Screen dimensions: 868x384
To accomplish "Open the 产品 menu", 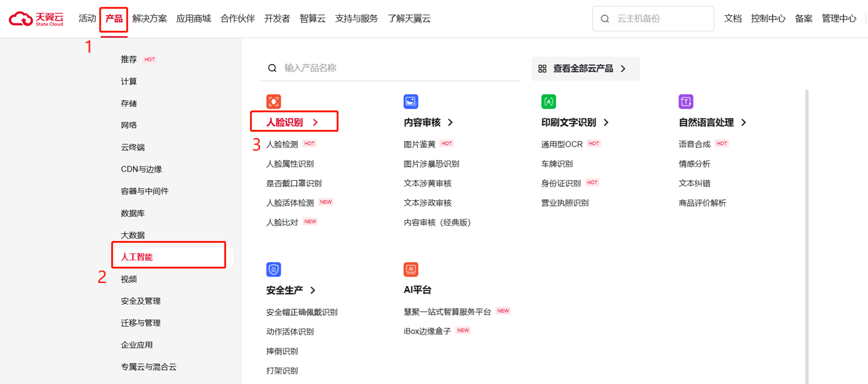I will click(114, 19).
